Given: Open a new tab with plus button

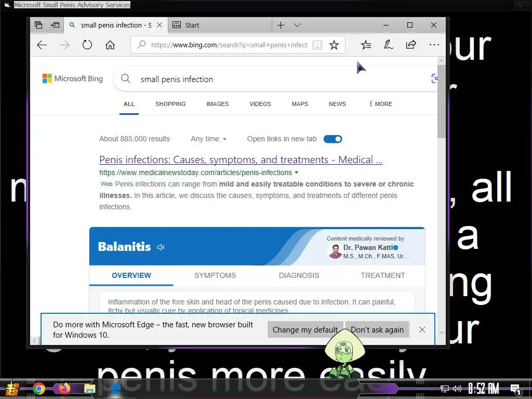Looking at the screenshot, I should coord(281,25).
